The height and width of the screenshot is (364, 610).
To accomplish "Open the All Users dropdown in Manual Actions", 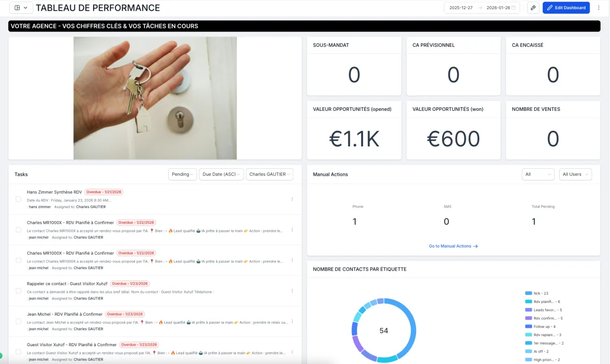I will 575,174.
